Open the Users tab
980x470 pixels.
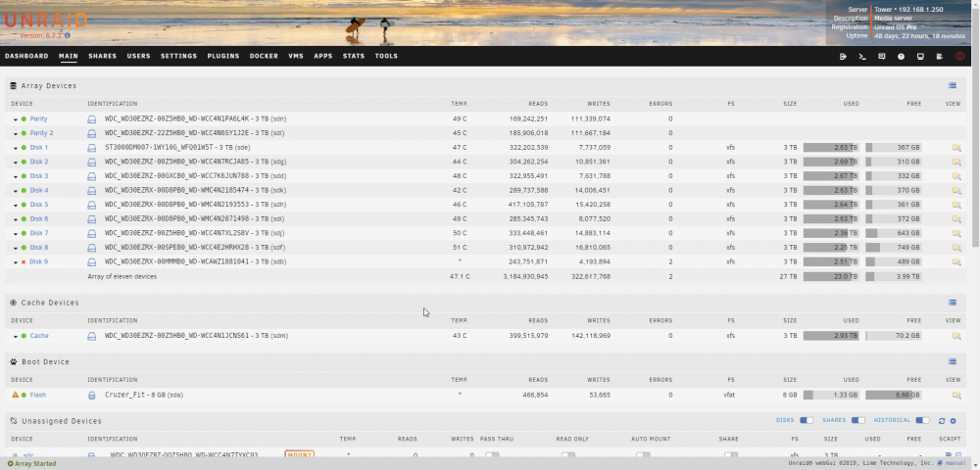tap(139, 56)
